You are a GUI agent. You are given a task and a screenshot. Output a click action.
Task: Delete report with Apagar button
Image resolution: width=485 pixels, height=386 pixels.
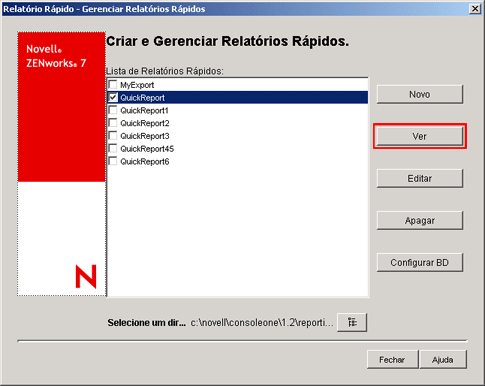[420, 220]
